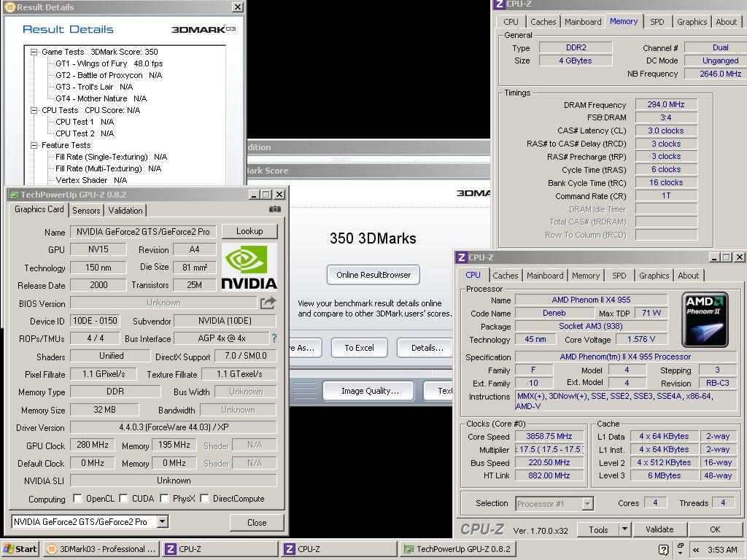Enable the OpenCL checkbox

coord(77,498)
